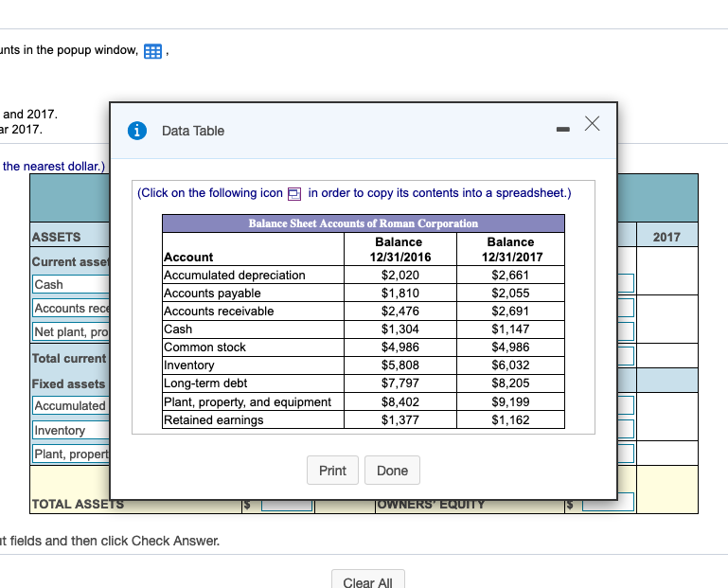Click the 2017 value $2,661
This screenshot has width=728, height=588.
[x=510, y=275]
